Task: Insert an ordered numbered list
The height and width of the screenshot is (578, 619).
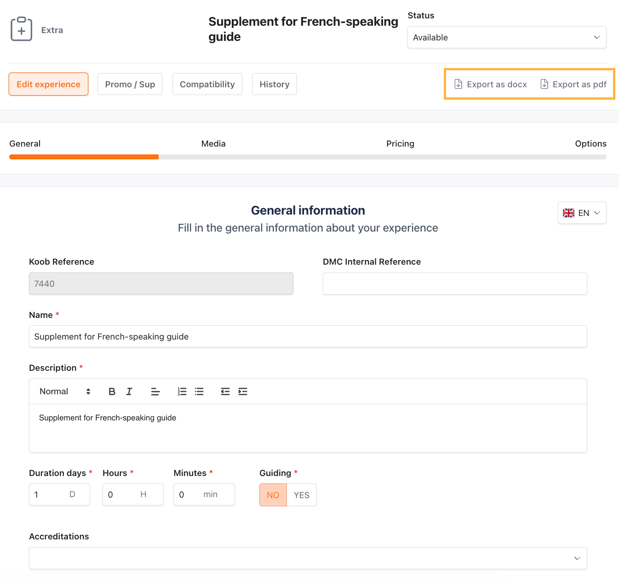Action: (182, 392)
